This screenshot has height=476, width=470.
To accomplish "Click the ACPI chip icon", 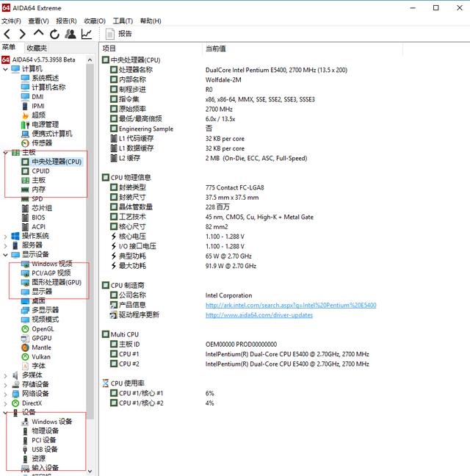I will pos(26,227).
